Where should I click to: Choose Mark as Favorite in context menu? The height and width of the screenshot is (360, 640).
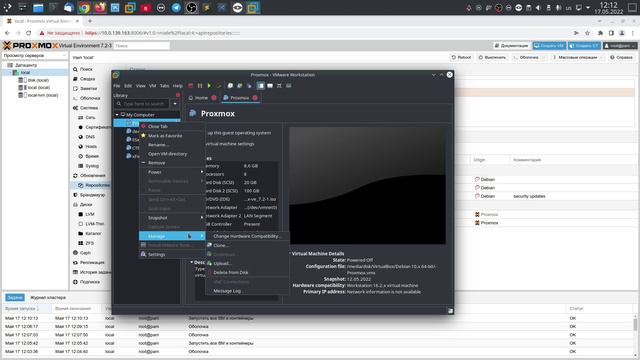pyautogui.click(x=171, y=136)
